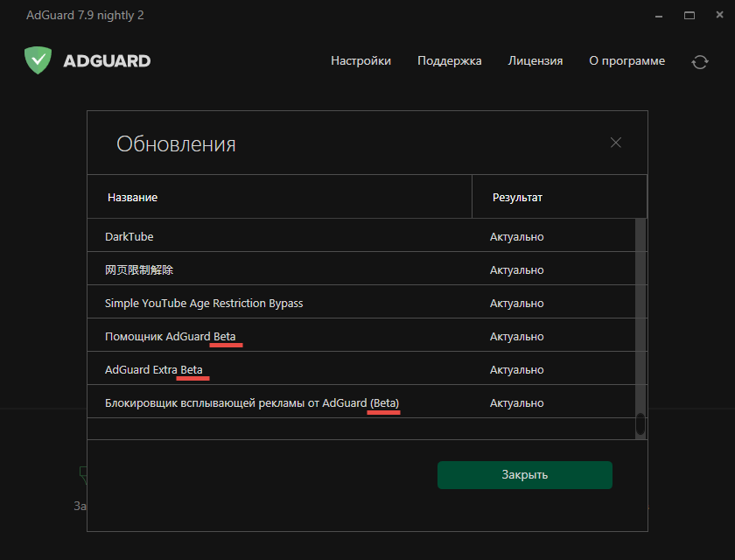Open the Настройки menu
The image size is (735, 560).
click(360, 61)
